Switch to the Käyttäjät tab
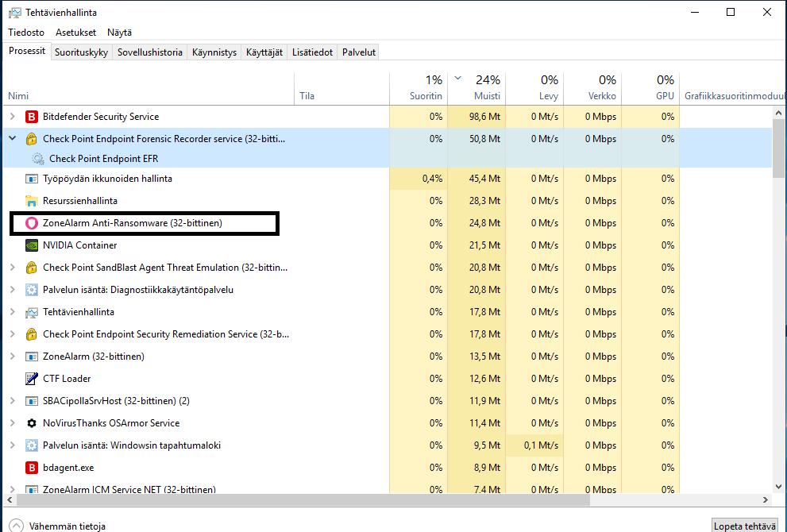The width and height of the screenshot is (787, 532). [264, 52]
